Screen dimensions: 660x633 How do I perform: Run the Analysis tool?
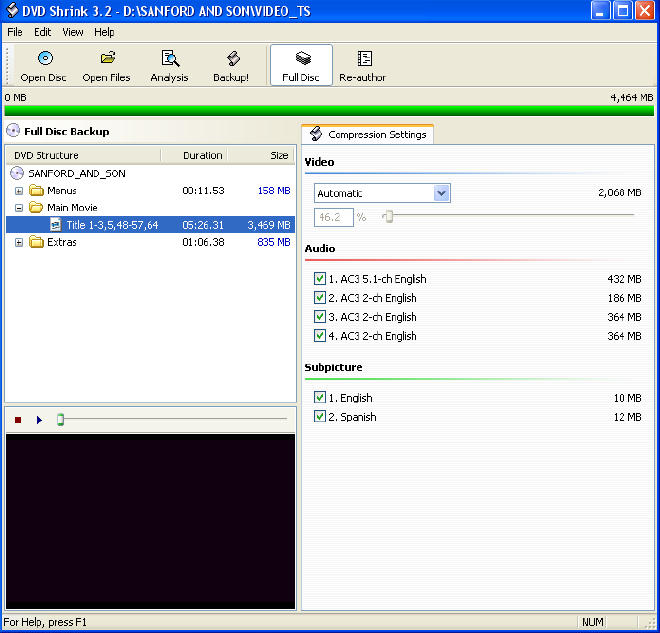[x=170, y=66]
